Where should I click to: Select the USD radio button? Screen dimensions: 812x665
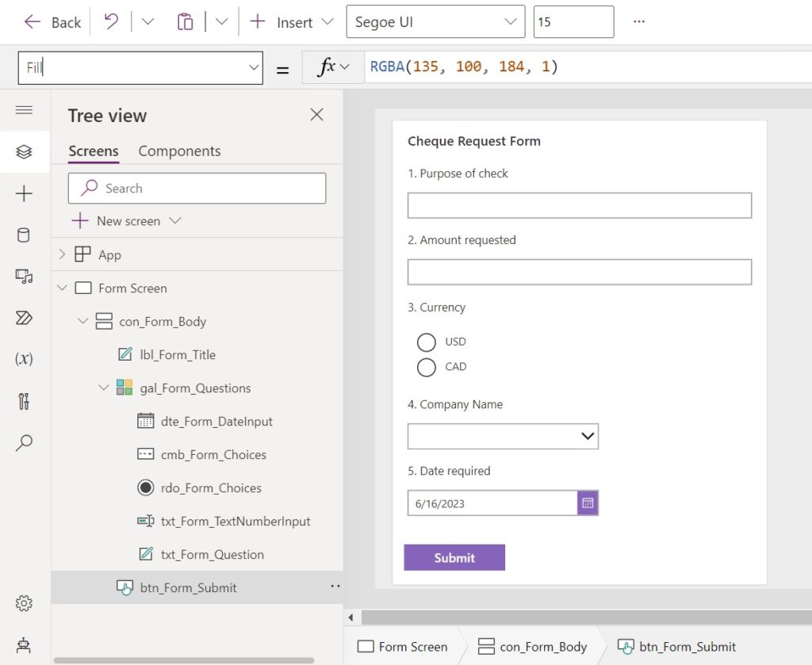coord(425,342)
